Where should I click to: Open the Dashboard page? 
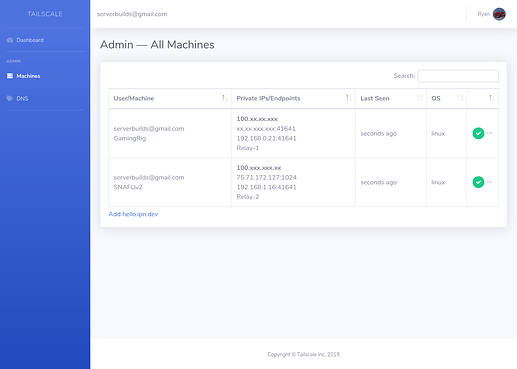point(30,40)
